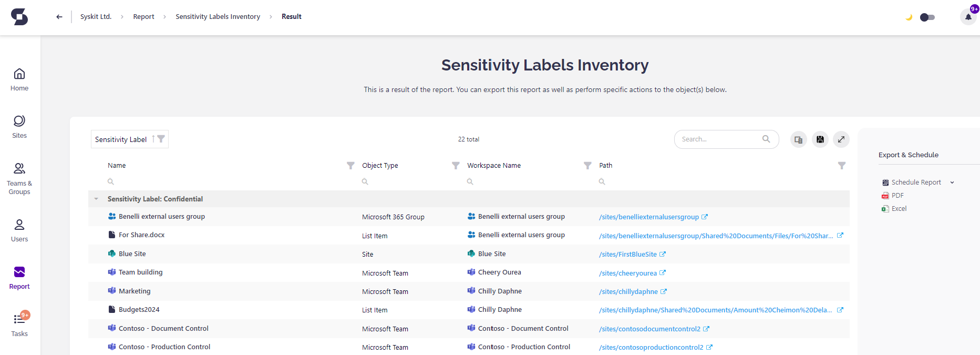Click the save view icon button
This screenshot has width=980, height=355.
pyautogui.click(x=820, y=139)
